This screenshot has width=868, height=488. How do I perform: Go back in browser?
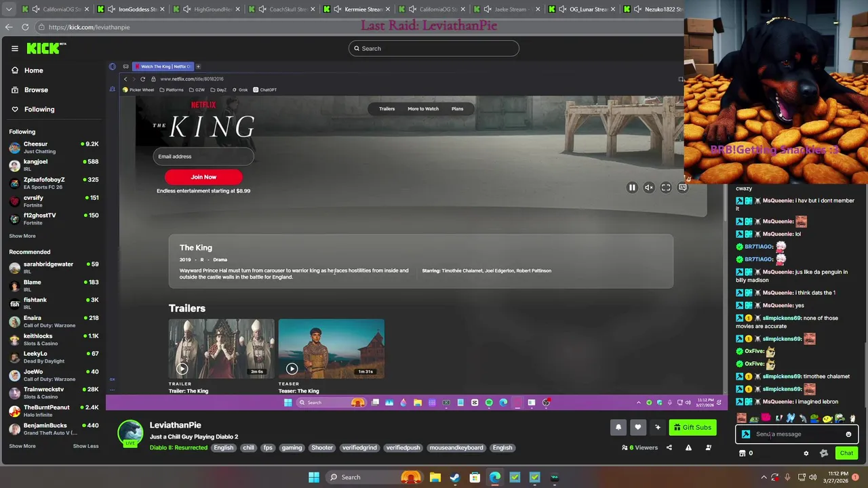pyautogui.click(x=8, y=27)
